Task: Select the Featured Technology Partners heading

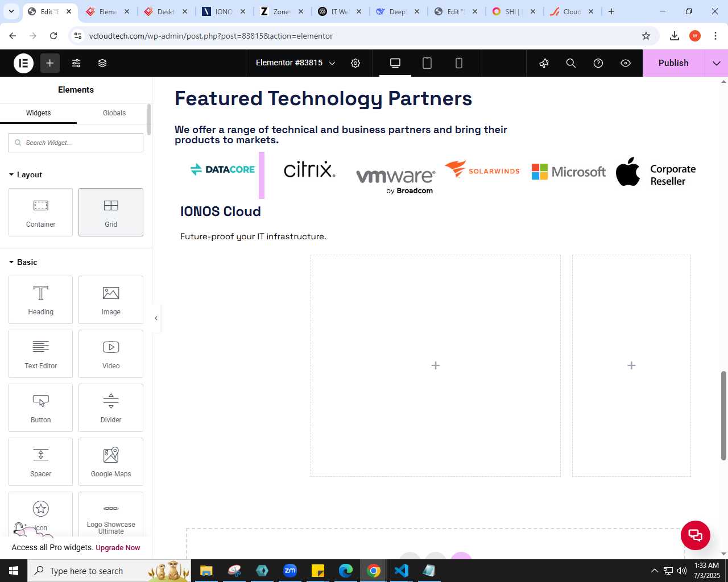Action: [323, 98]
